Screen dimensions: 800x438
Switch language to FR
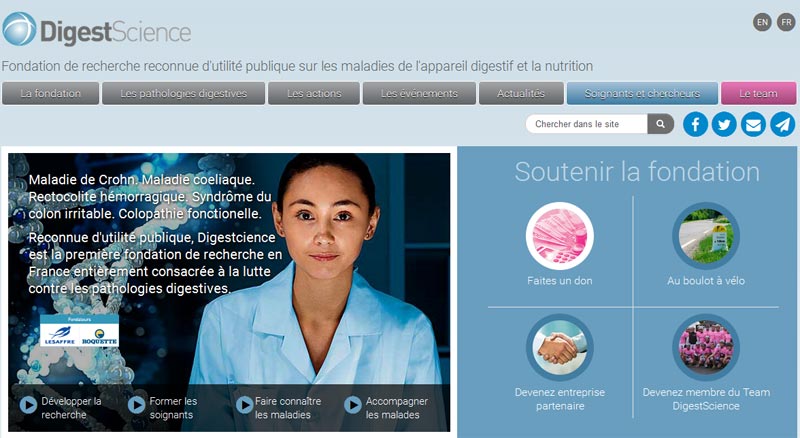pos(786,22)
